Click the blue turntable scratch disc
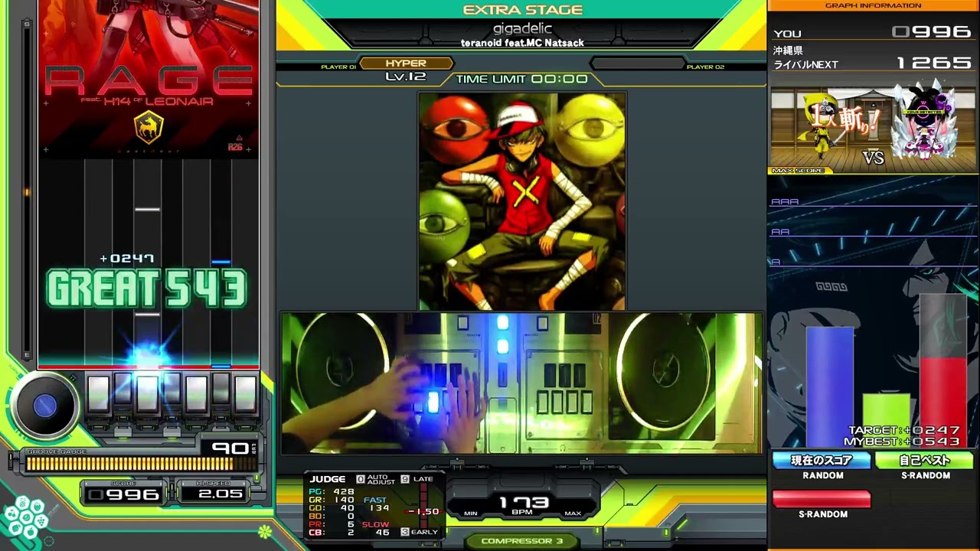This screenshot has width=980, height=551. pyautogui.click(x=45, y=406)
